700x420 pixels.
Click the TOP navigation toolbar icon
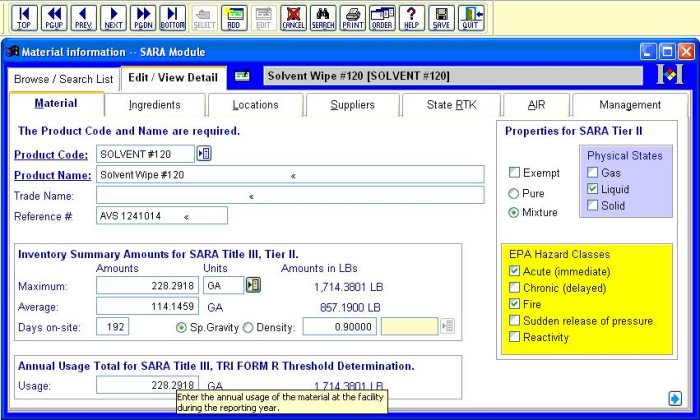(25, 17)
